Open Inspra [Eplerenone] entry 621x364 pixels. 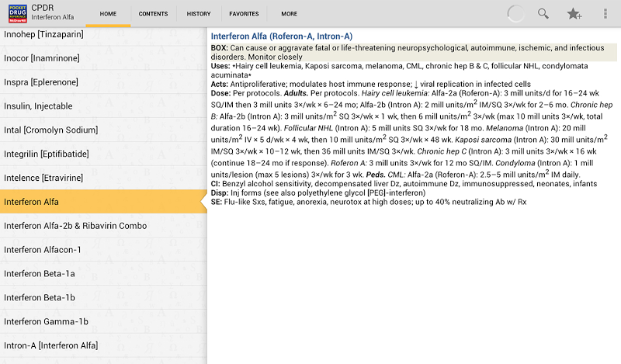click(103, 82)
